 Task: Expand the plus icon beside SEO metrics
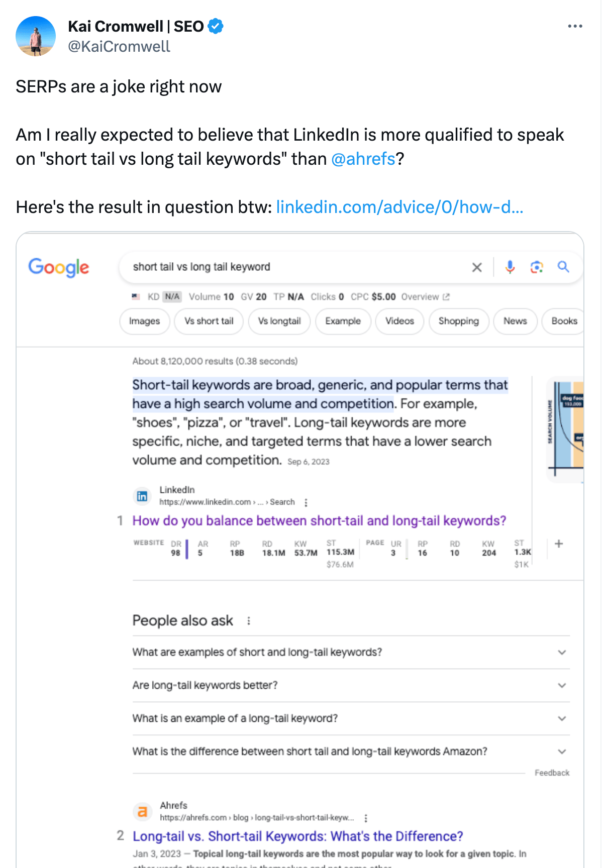click(x=559, y=544)
